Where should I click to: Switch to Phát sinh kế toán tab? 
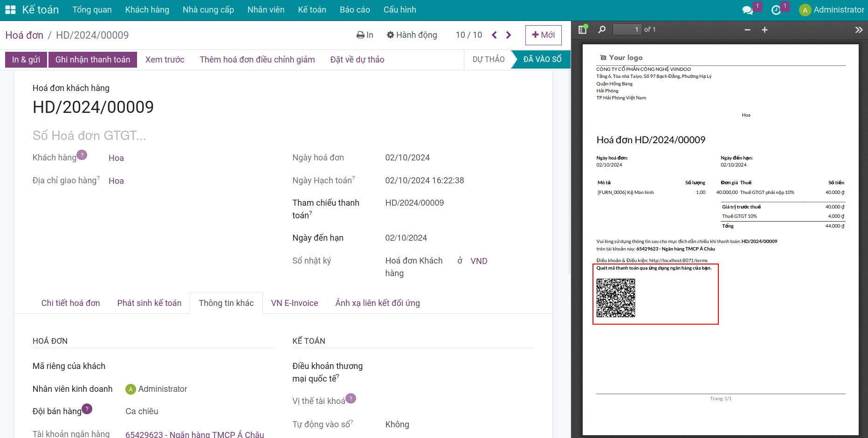[x=149, y=303]
